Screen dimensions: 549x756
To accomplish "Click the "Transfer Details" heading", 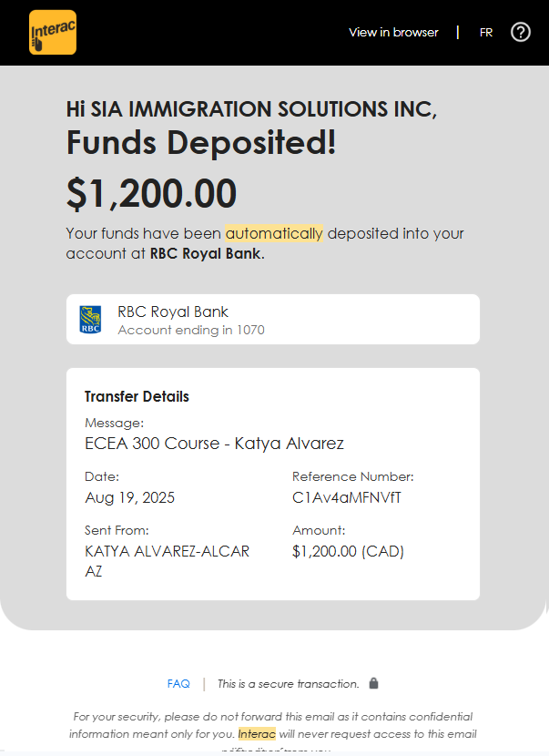I will (137, 396).
